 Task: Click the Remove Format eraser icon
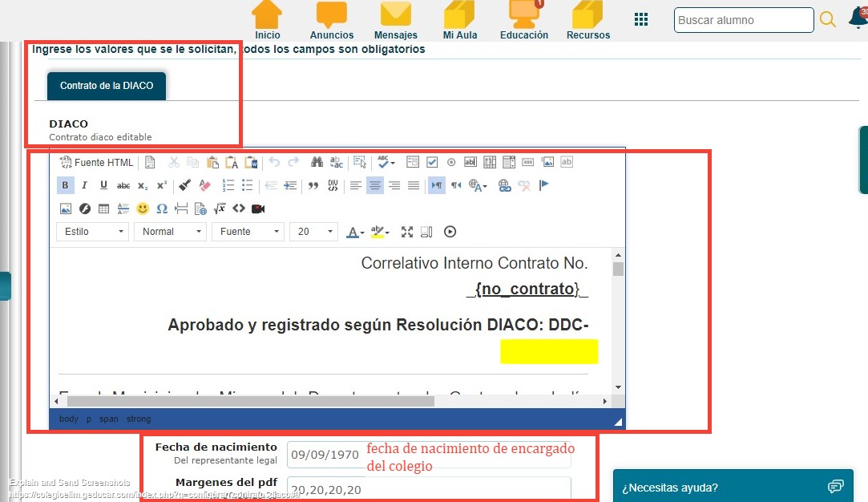(x=204, y=185)
